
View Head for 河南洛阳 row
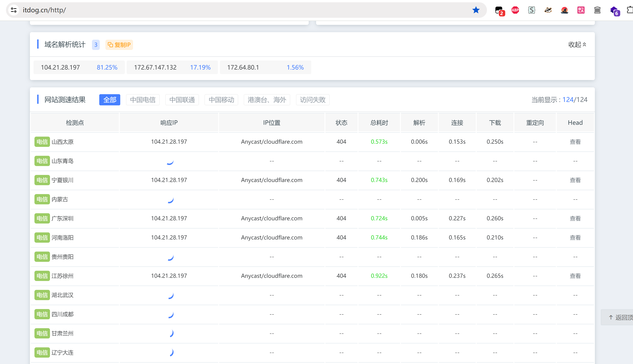tap(575, 237)
